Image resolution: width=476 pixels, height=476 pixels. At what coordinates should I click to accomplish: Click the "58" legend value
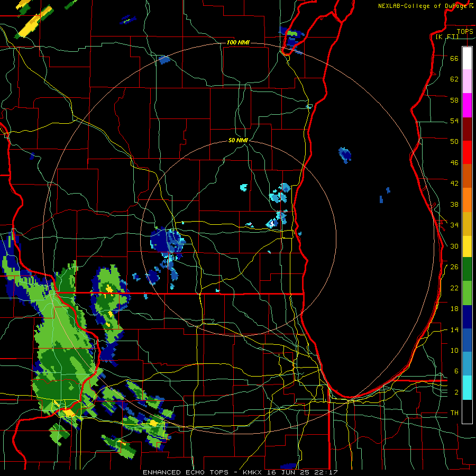tap(454, 100)
